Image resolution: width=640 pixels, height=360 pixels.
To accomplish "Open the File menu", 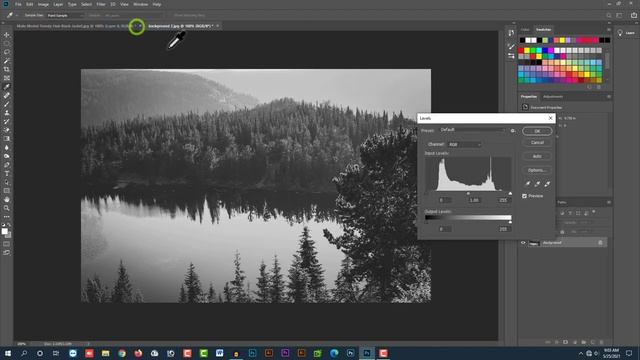I will 18,4.
